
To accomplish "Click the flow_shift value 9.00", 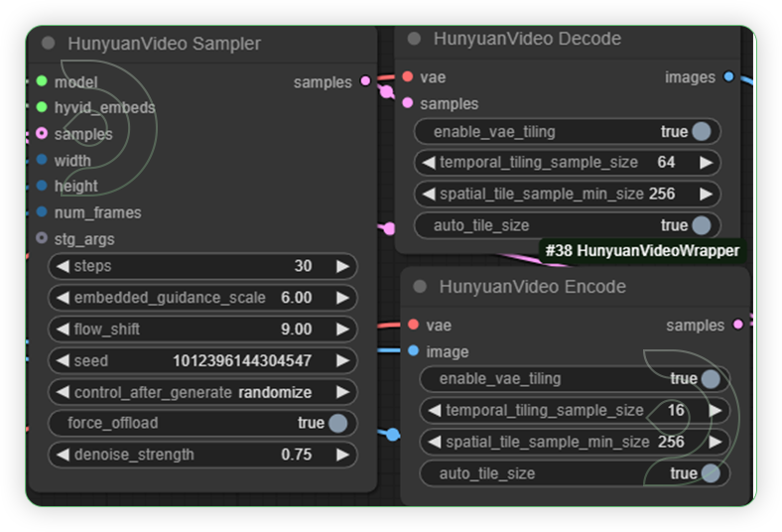I will [x=297, y=330].
